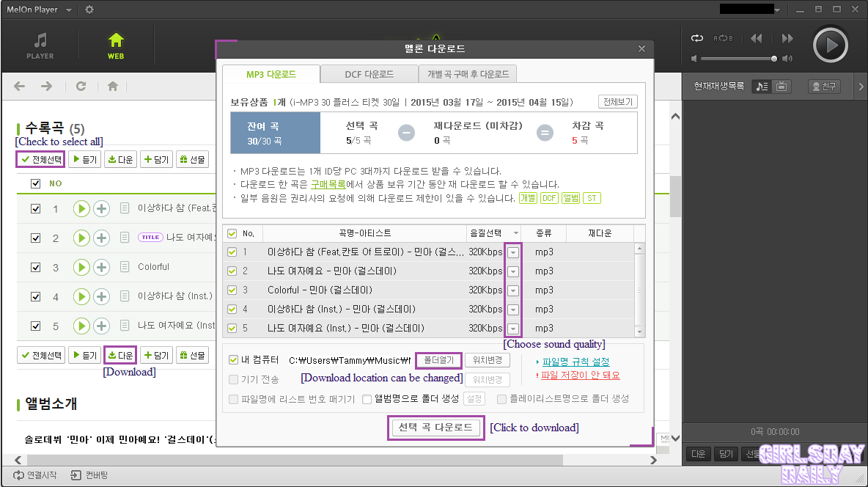Screen dimensions: 868x487
Task: Skip to previous track
Action: click(756, 38)
